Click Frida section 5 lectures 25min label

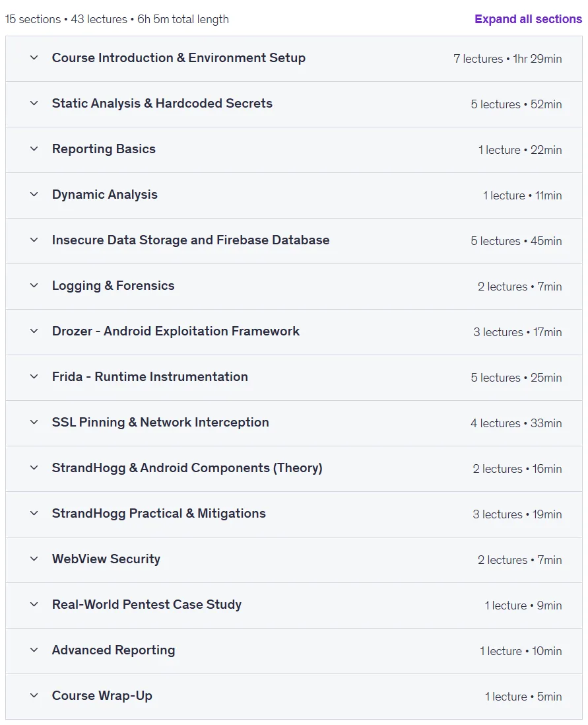click(516, 378)
